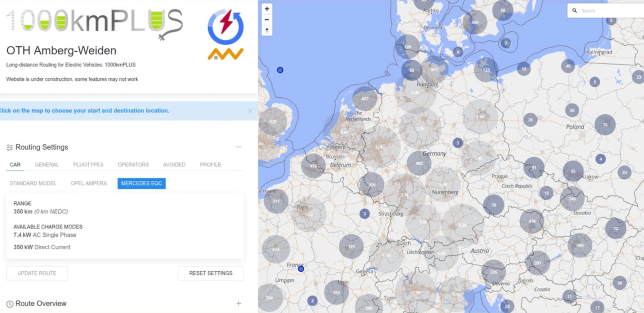Image resolution: width=644 pixels, height=313 pixels.
Task: Collapse the Routing Settings section
Action: tap(238, 147)
